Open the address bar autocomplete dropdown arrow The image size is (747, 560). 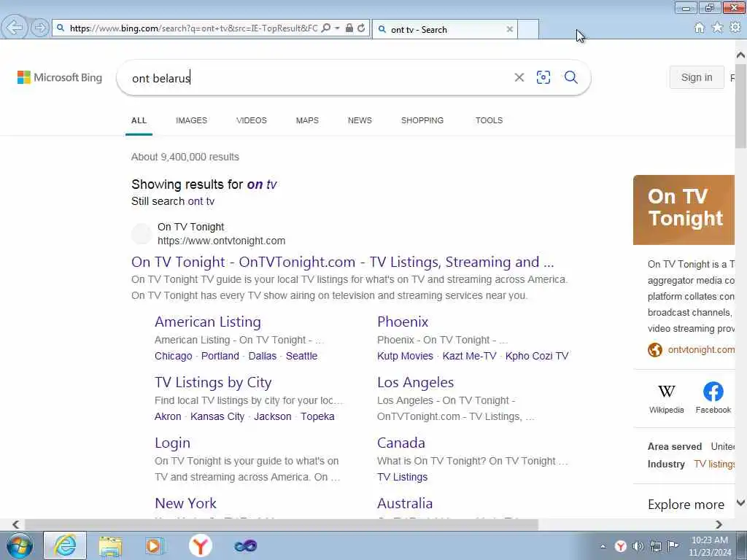coord(337,28)
